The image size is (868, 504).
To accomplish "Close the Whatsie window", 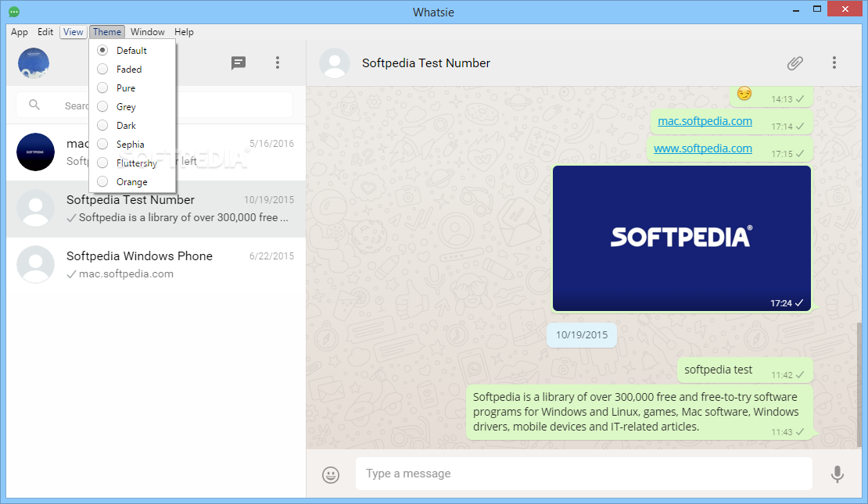I will click(x=845, y=9).
